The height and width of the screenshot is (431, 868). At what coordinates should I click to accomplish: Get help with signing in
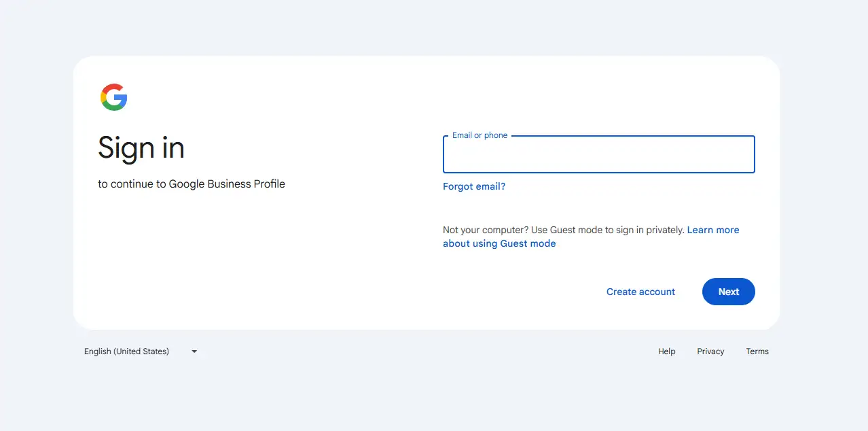pos(666,351)
